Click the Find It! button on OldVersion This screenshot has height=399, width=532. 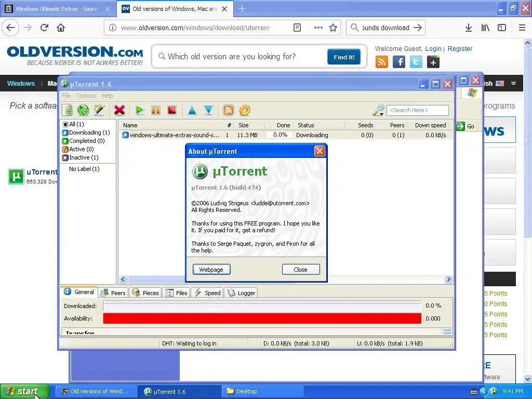click(x=344, y=57)
